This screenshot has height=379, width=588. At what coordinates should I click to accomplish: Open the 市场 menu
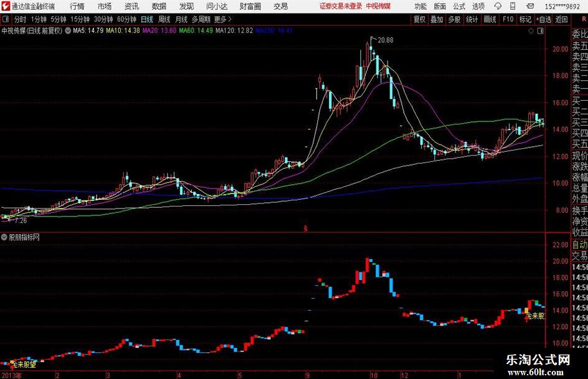105,6
